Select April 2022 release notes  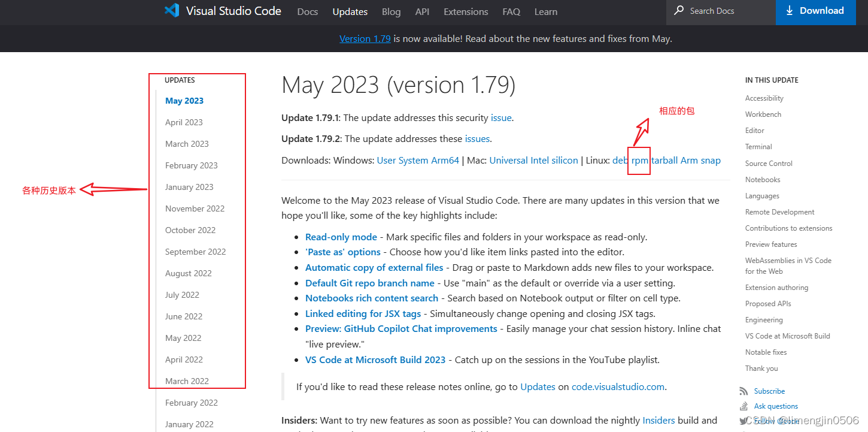point(184,360)
